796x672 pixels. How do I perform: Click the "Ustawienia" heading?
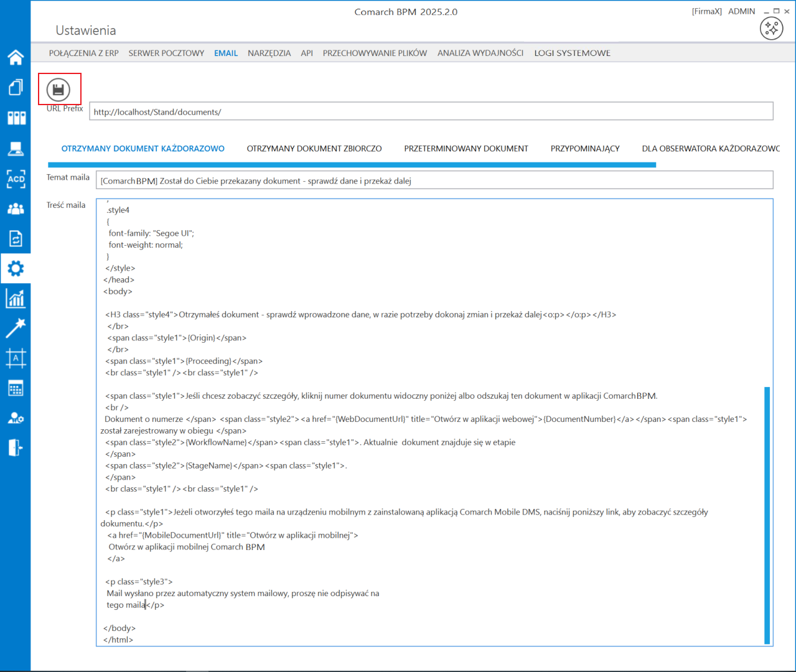click(x=86, y=30)
